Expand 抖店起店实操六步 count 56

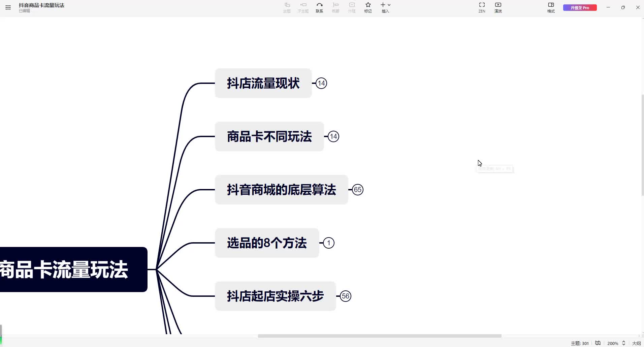[x=346, y=296]
